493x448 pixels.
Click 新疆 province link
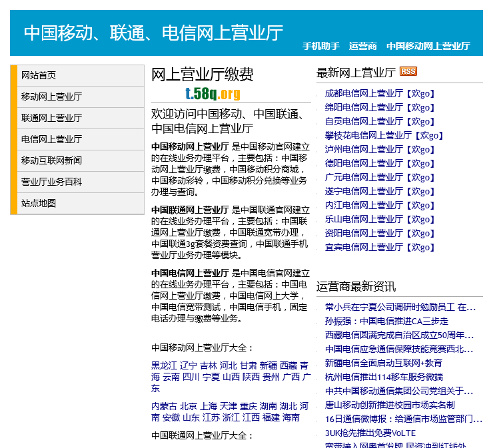click(x=268, y=365)
